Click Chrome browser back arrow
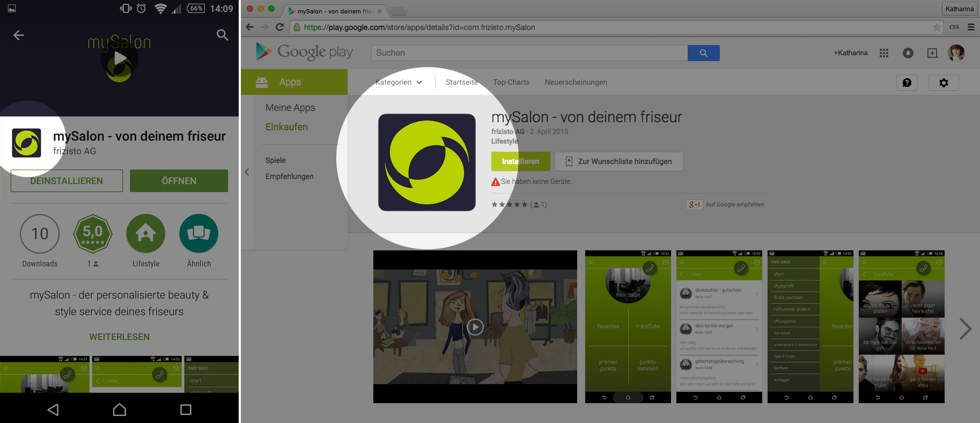 coord(249,27)
